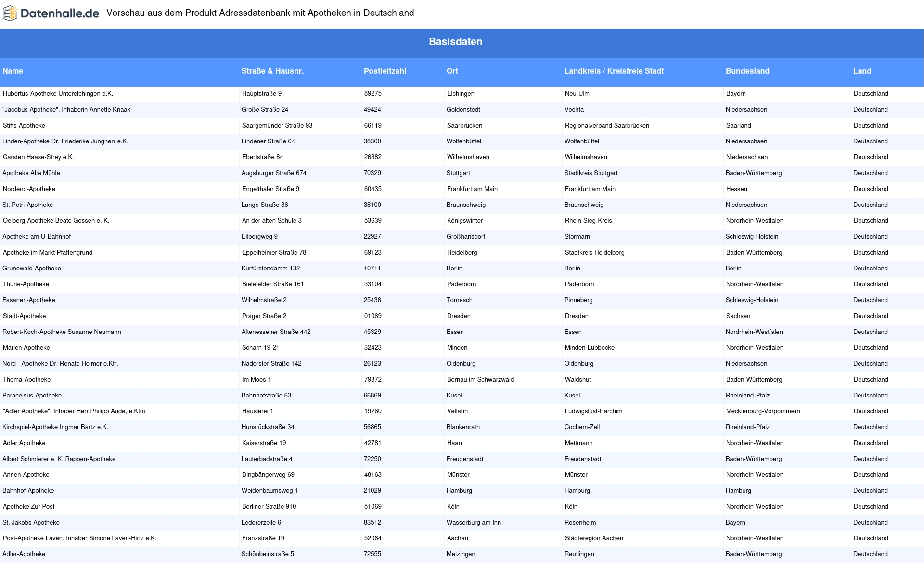The width and height of the screenshot is (924, 563).
Task: Click Städteregion Aachen cell
Action: coord(594,538)
